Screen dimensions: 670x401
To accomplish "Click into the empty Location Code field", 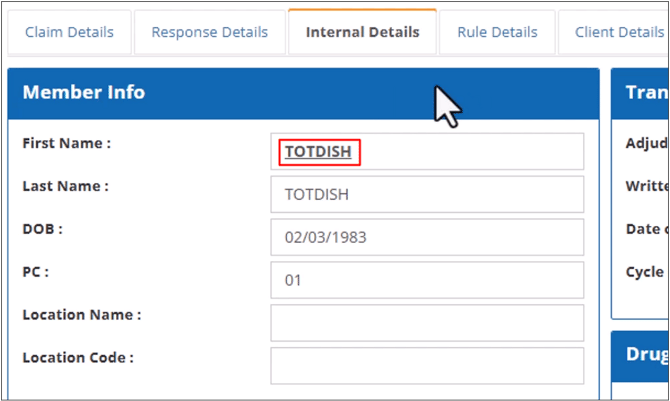I will (427, 366).
